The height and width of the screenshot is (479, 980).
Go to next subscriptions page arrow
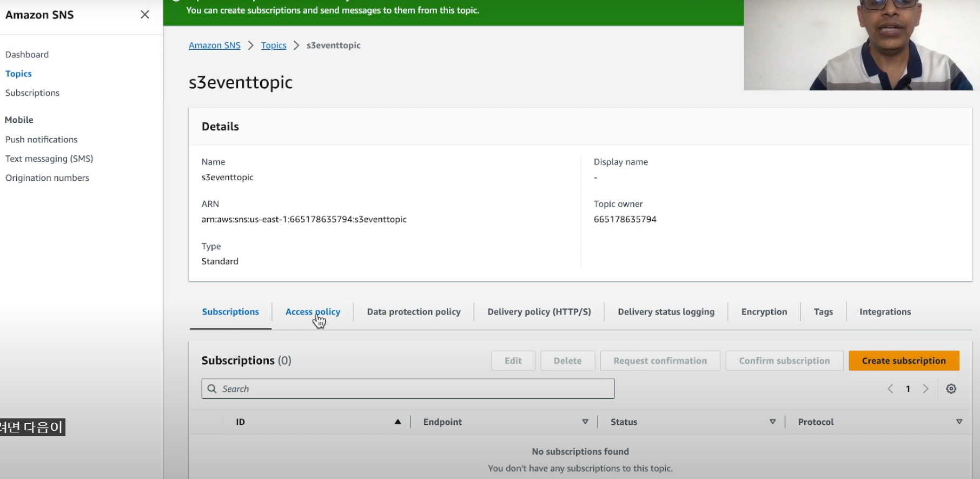(x=926, y=389)
